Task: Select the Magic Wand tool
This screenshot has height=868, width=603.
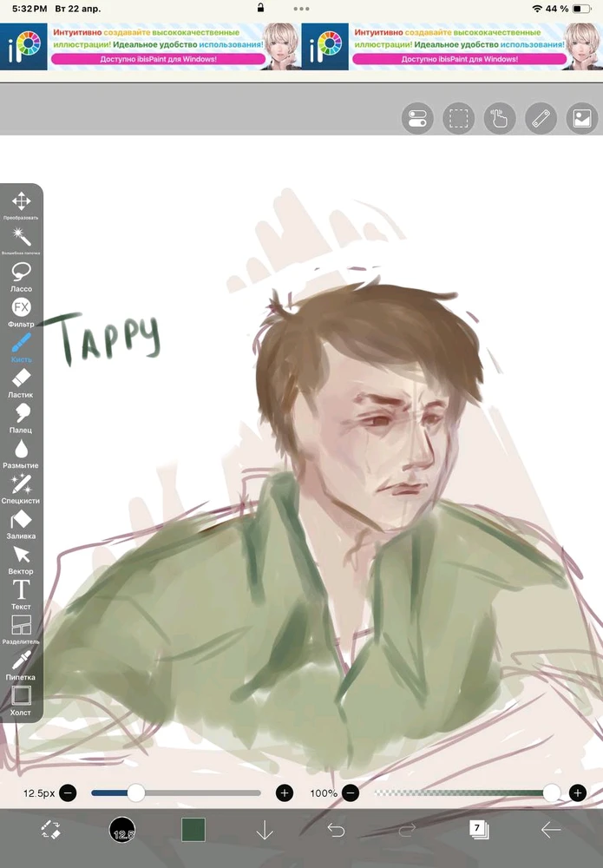Action: coord(21,238)
